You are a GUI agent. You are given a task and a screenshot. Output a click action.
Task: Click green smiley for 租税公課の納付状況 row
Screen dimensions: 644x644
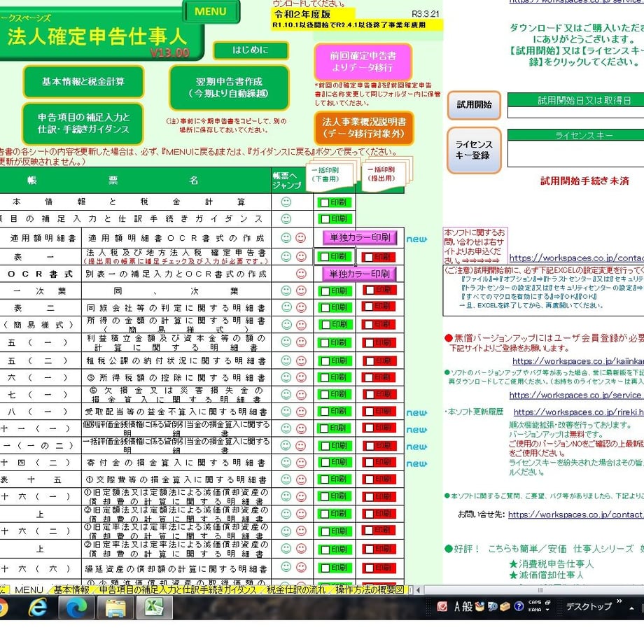tap(286, 360)
